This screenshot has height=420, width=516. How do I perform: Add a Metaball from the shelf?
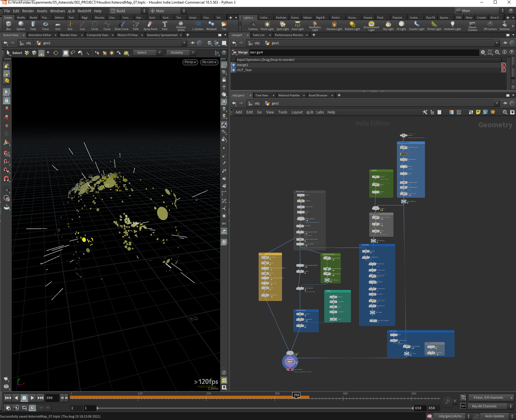click(211, 26)
